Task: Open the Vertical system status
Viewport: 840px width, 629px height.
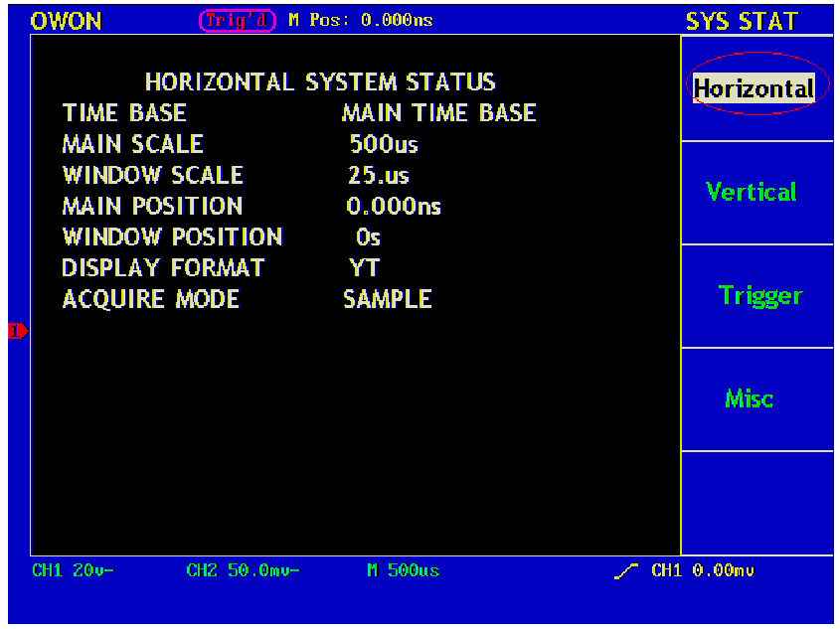Action: (x=752, y=192)
